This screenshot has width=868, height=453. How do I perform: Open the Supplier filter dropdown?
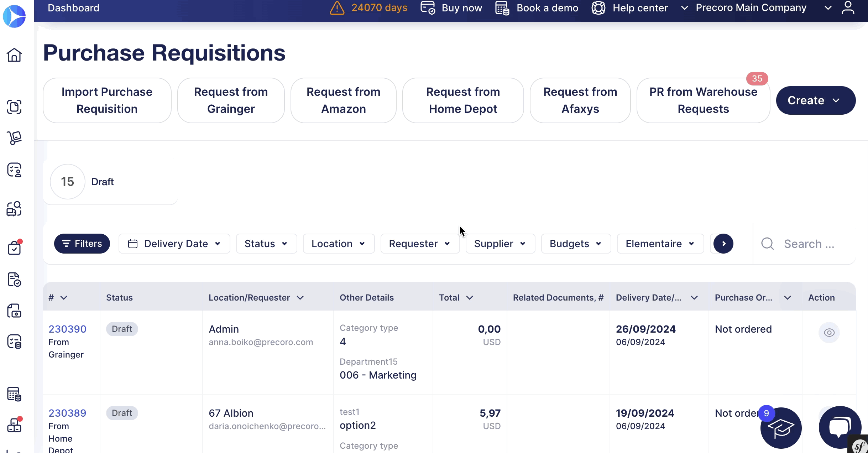click(x=500, y=244)
